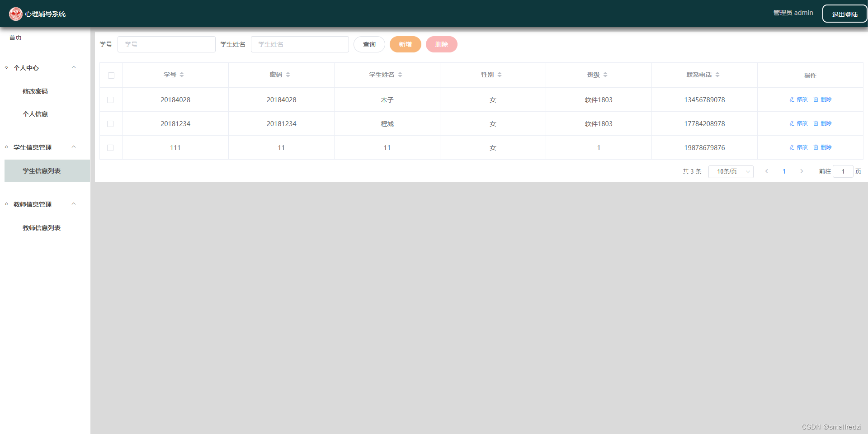Tick the select-all checkbox in table header
The width and height of the screenshot is (868, 434).
111,75
